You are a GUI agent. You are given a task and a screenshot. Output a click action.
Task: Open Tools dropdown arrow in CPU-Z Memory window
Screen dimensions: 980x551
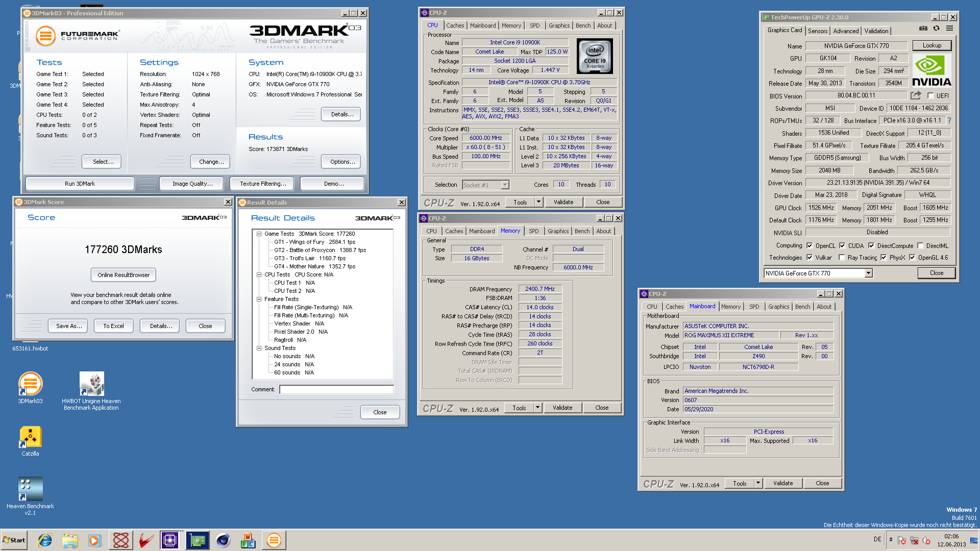click(537, 408)
